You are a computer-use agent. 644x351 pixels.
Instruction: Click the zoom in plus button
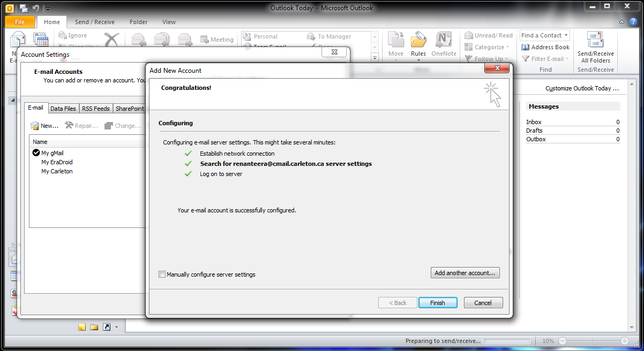pyautogui.click(x=625, y=341)
